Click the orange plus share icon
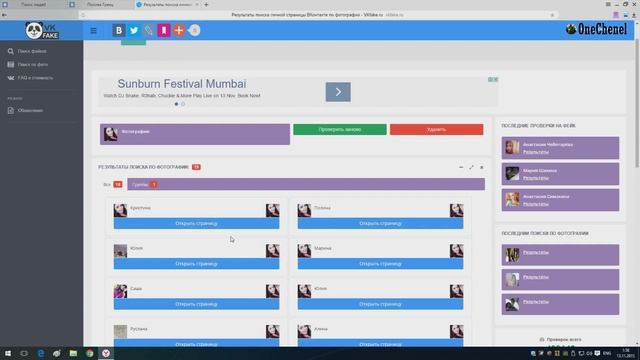The height and width of the screenshot is (360, 640). point(179,31)
